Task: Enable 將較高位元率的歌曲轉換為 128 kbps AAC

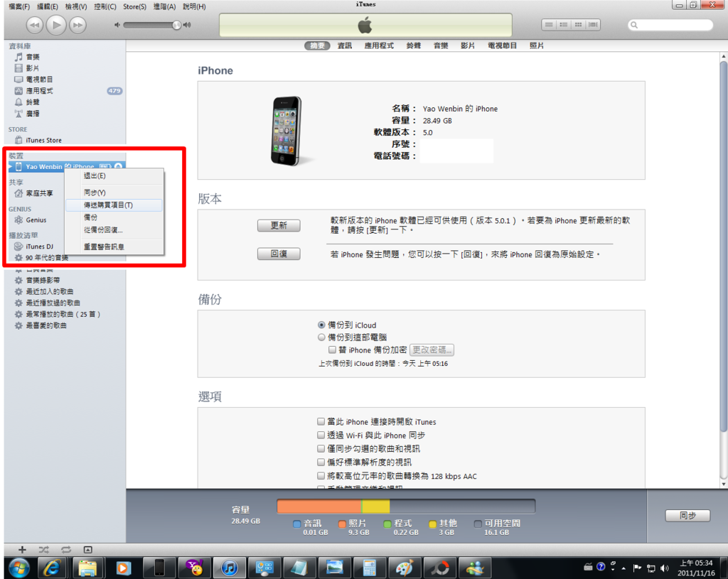Action: click(x=321, y=475)
